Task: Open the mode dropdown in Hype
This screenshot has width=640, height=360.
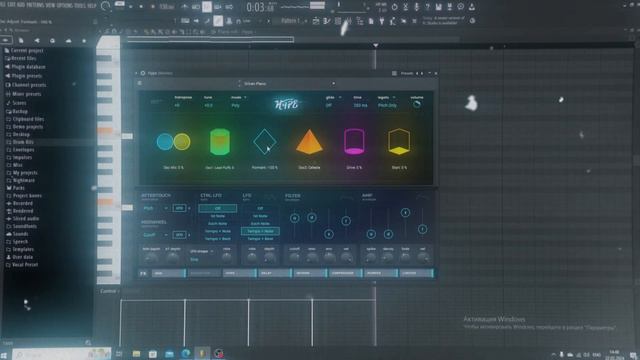Action: (245, 98)
